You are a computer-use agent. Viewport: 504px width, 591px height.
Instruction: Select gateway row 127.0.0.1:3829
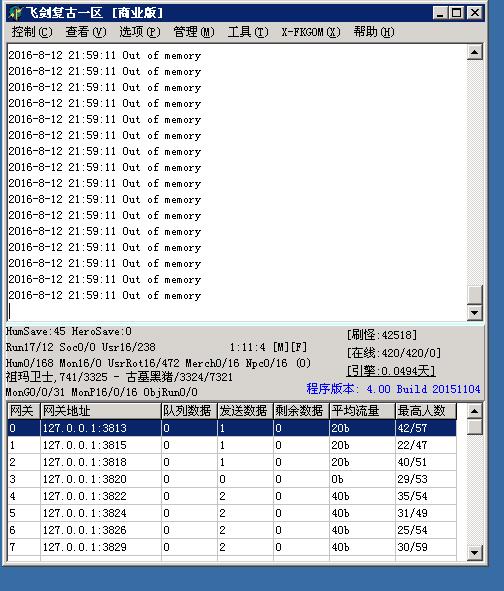(231, 547)
